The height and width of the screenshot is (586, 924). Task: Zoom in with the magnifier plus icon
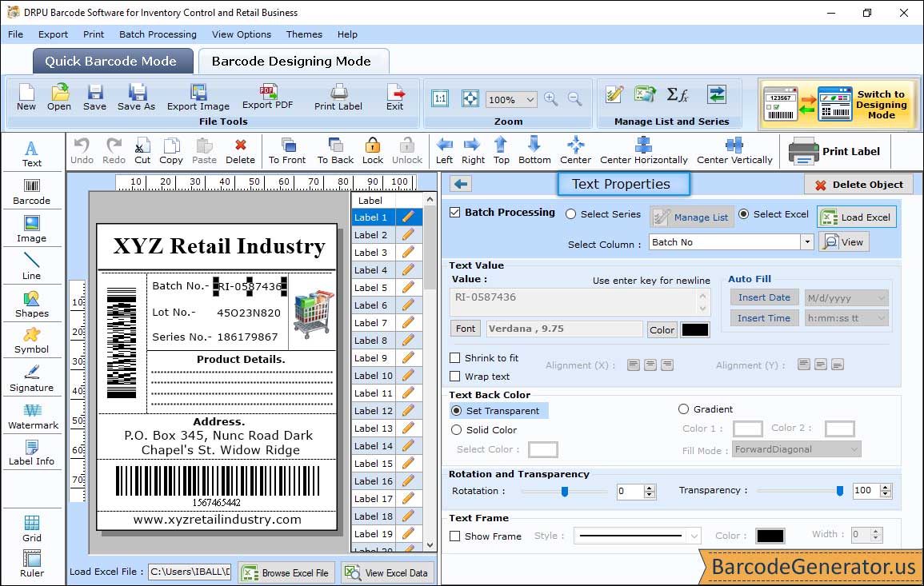(551, 99)
